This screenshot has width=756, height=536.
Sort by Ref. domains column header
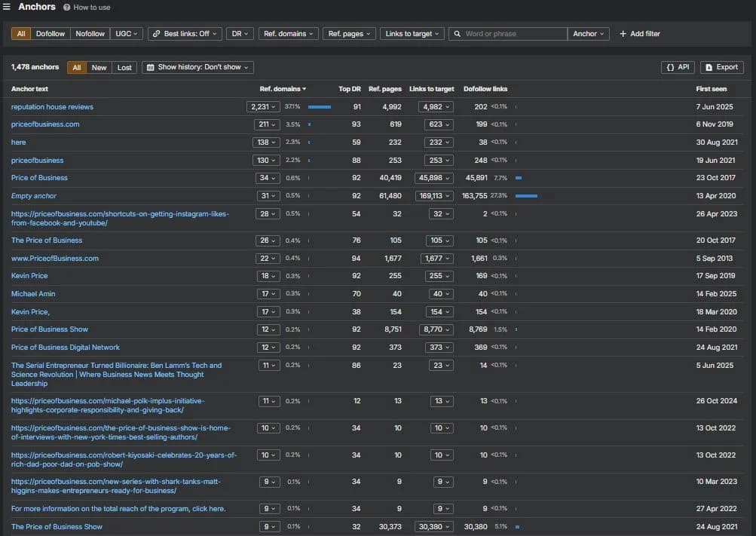(283, 89)
